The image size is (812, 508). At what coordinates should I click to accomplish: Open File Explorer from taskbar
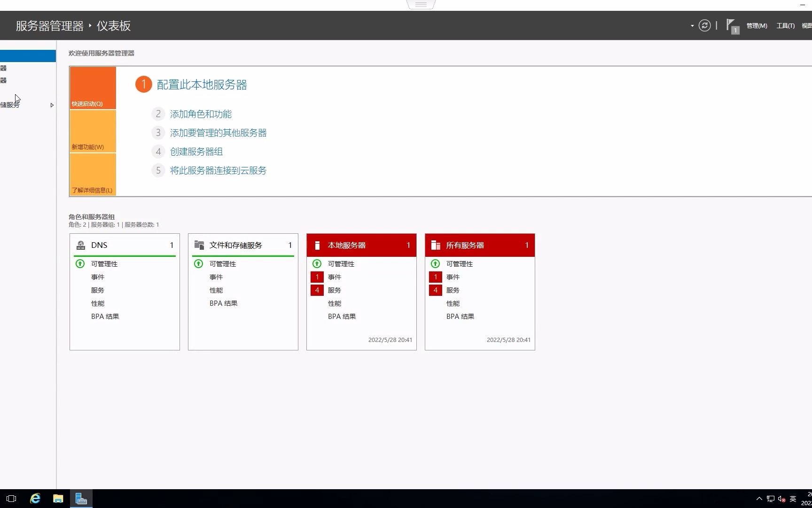point(58,499)
